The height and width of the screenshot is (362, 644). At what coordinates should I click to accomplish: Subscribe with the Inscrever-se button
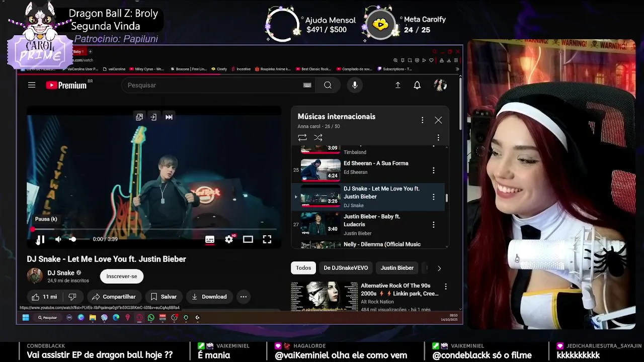(x=122, y=276)
